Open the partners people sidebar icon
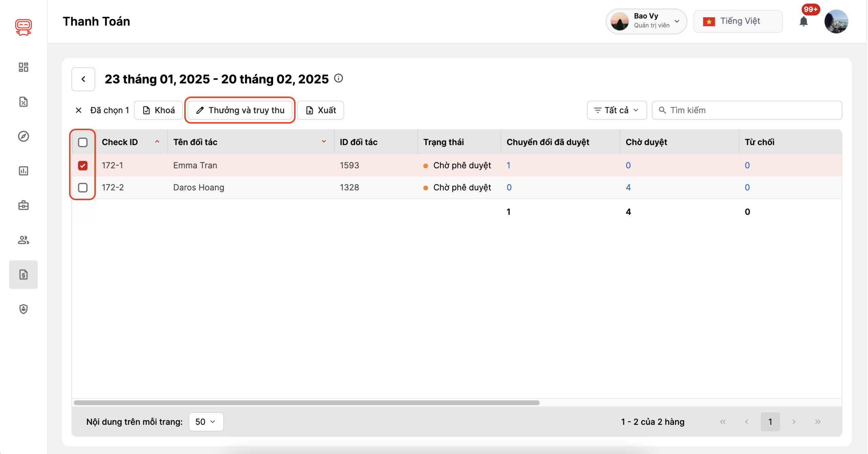Viewport: 868px width, 454px height. (23, 240)
